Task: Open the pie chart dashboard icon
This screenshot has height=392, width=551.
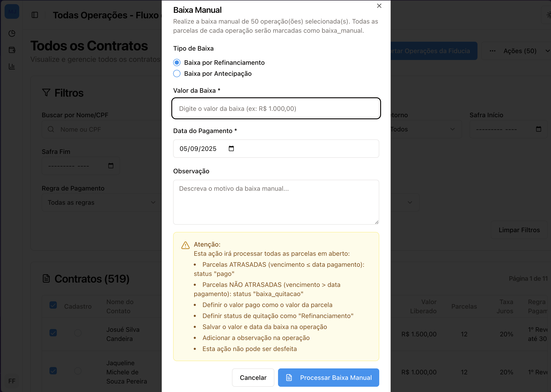Action: tap(12, 33)
